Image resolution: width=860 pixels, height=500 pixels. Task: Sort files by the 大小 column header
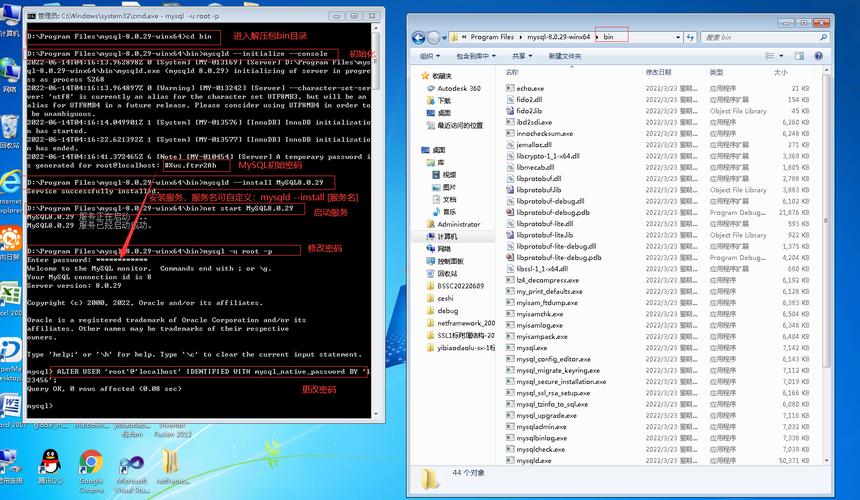point(780,72)
